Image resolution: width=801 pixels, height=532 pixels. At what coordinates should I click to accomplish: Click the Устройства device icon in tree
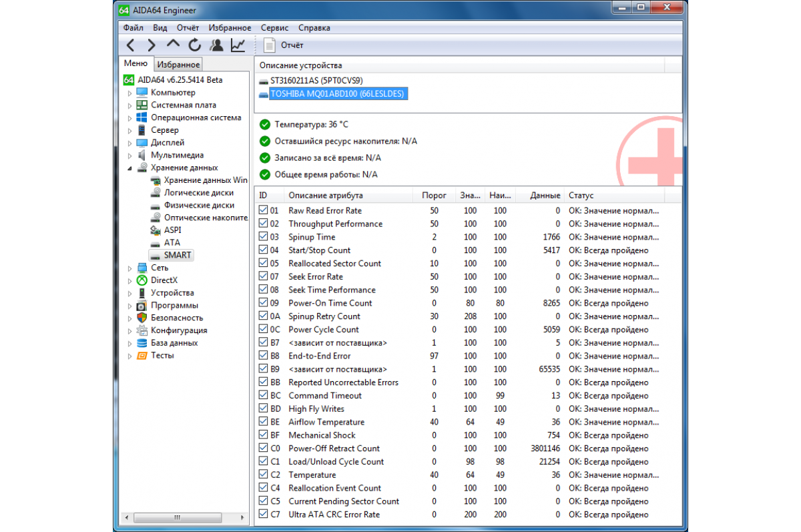click(142, 292)
